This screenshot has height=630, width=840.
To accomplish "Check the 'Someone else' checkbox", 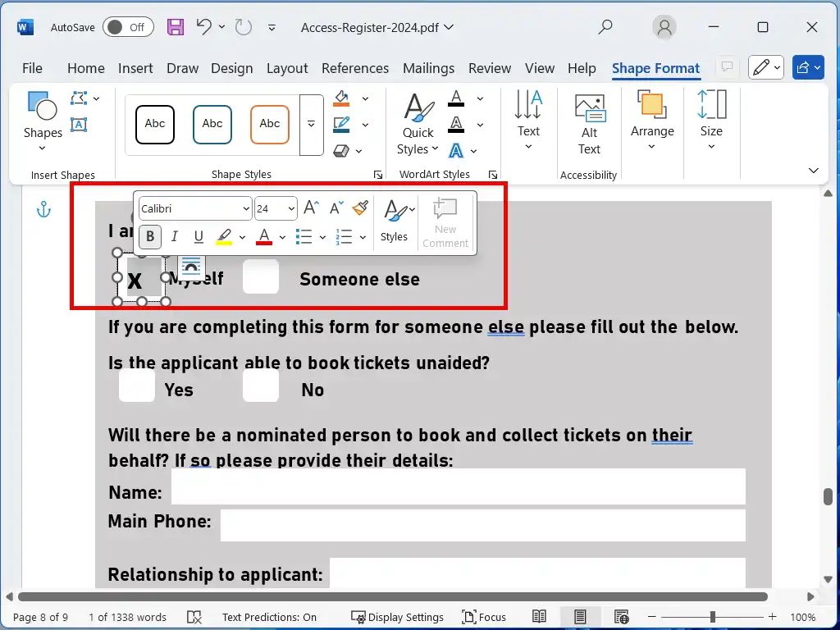I will pos(261,277).
